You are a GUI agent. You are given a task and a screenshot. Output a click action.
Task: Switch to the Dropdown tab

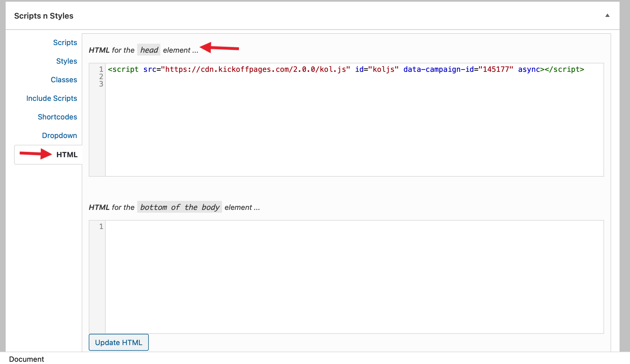59,136
